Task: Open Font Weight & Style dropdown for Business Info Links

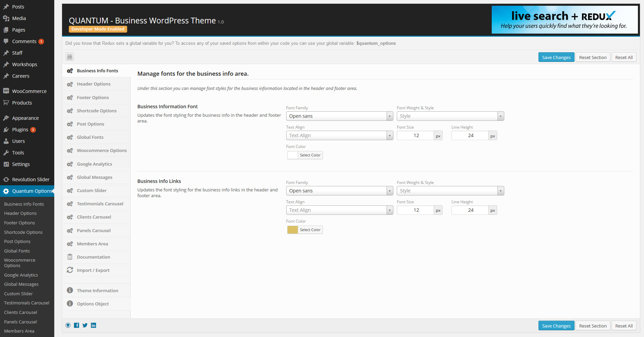Action: tap(450, 191)
